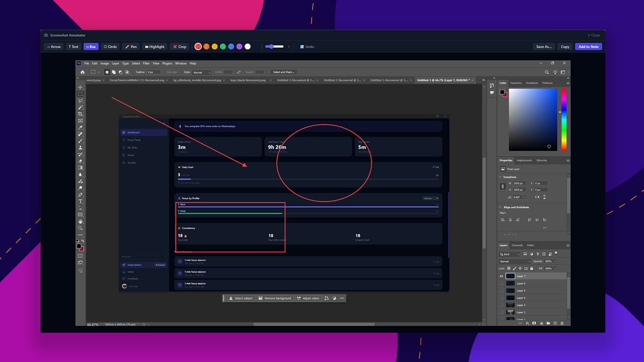Select the Text annotation tool
Image resolution: width=644 pixels, height=362 pixels.
[x=73, y=47]
